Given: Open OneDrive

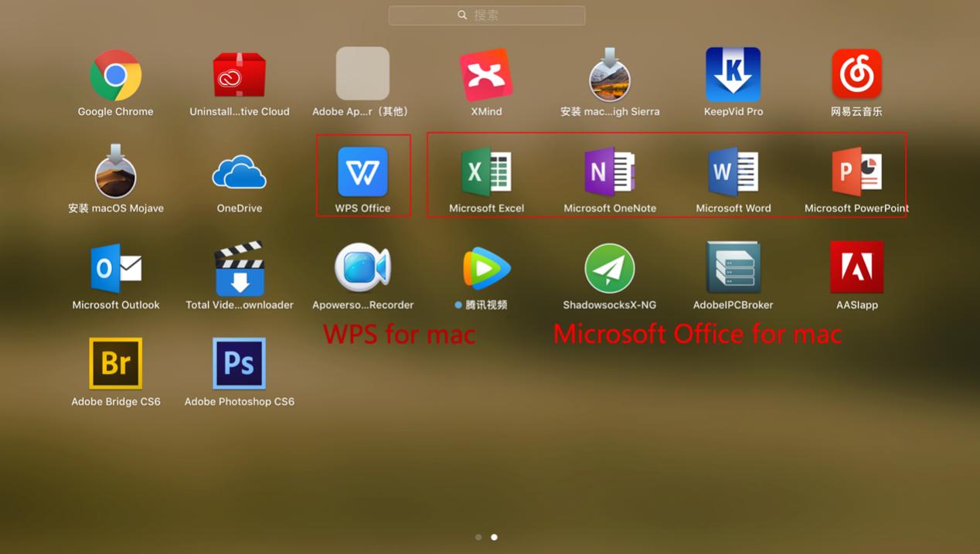Looking at the screenshot, I should [239, 171].
